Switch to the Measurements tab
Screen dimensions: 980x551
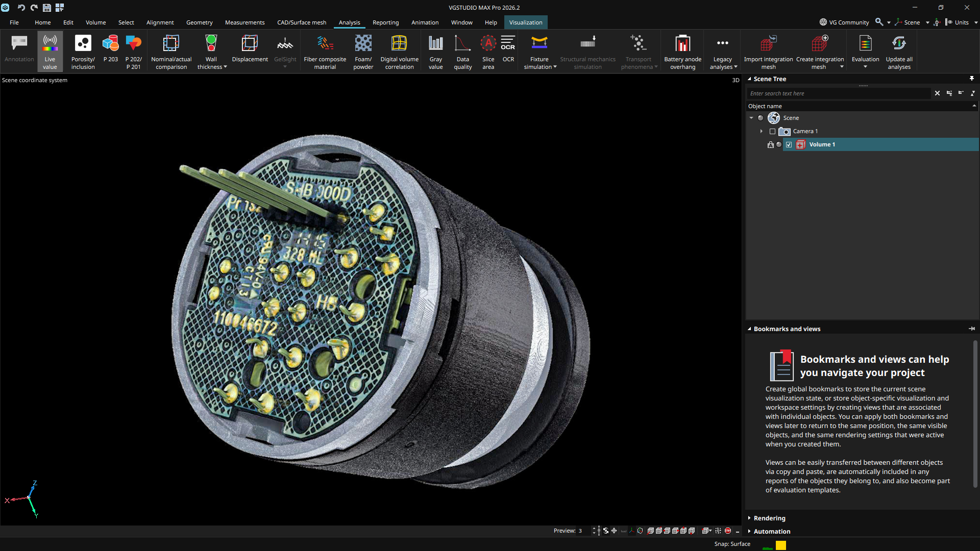point(244,22)
